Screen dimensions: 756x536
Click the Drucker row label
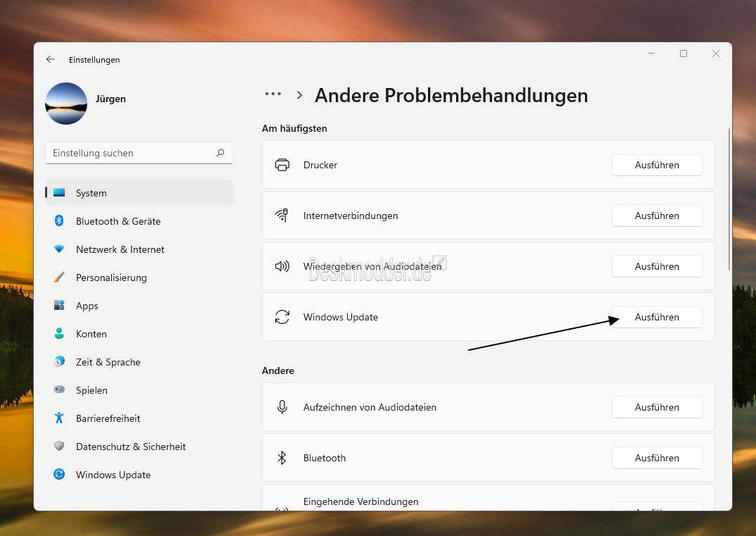click(x=320, y=165)
